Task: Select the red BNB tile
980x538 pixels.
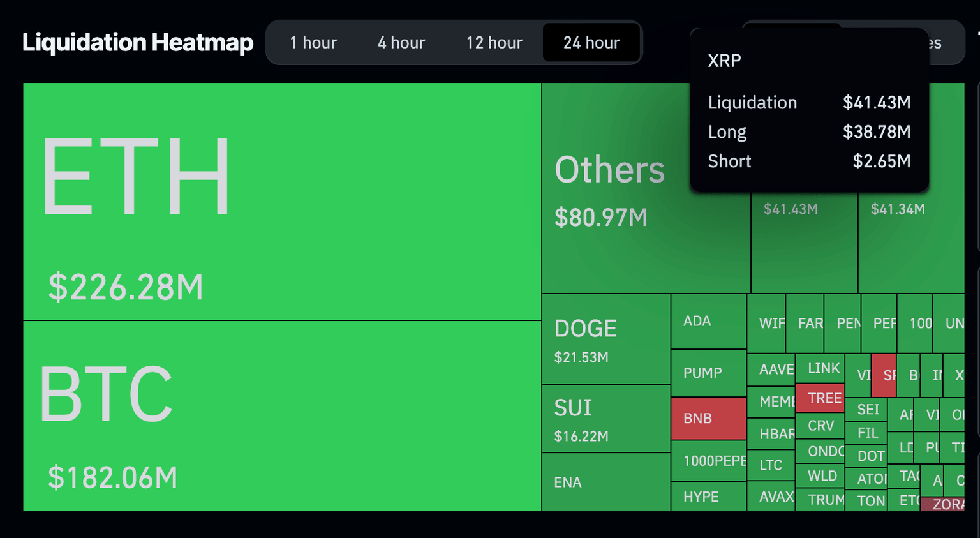Action: [708, 419]
